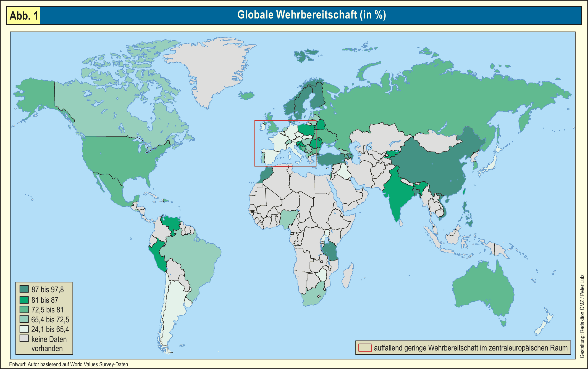The height and width of the screenshot is (369, 588).
Task: Click the '72,5 bis 81' legend color swatch
Action: [x=24, y=309]
